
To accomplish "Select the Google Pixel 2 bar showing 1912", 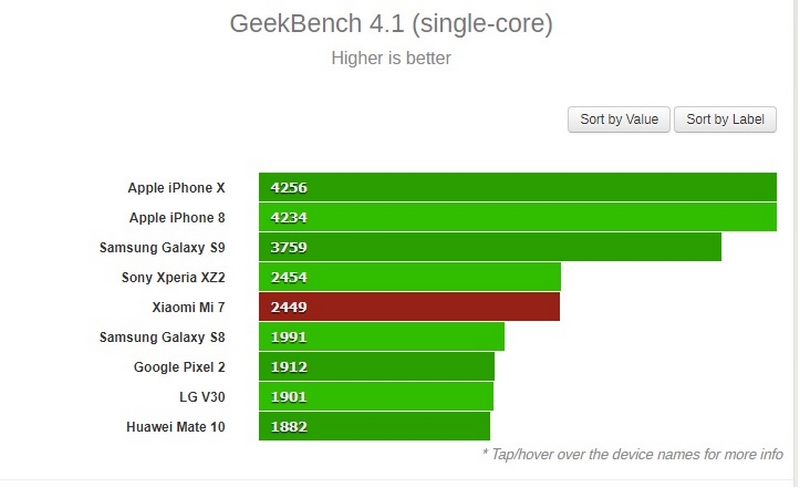I will (x=376, y=367).
